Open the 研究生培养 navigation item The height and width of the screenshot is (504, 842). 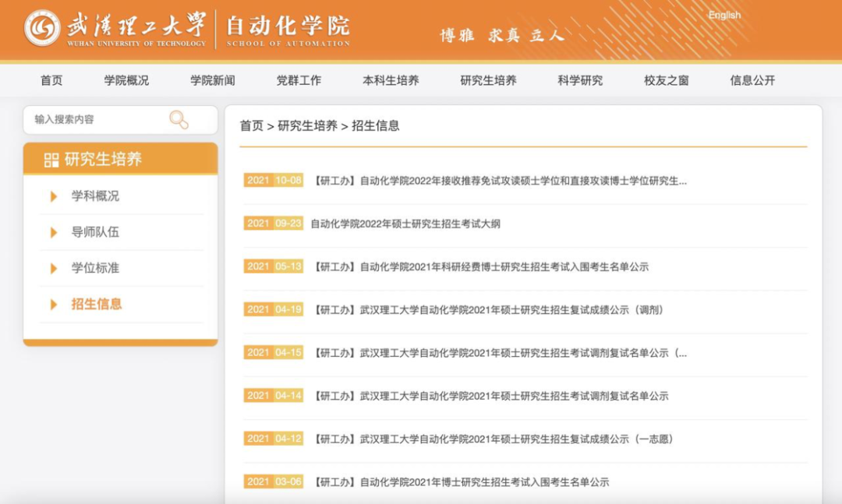[488, 80]
